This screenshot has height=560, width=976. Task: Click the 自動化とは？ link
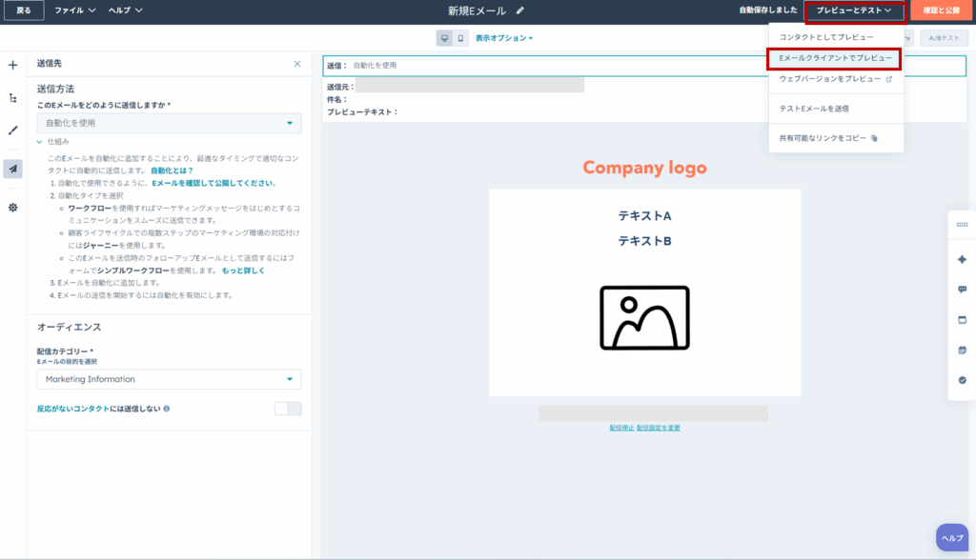(172, 170)
